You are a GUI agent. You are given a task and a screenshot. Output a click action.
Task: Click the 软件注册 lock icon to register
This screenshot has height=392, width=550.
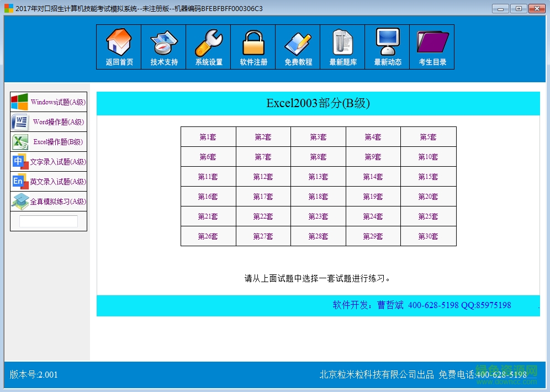pos(252,47)
